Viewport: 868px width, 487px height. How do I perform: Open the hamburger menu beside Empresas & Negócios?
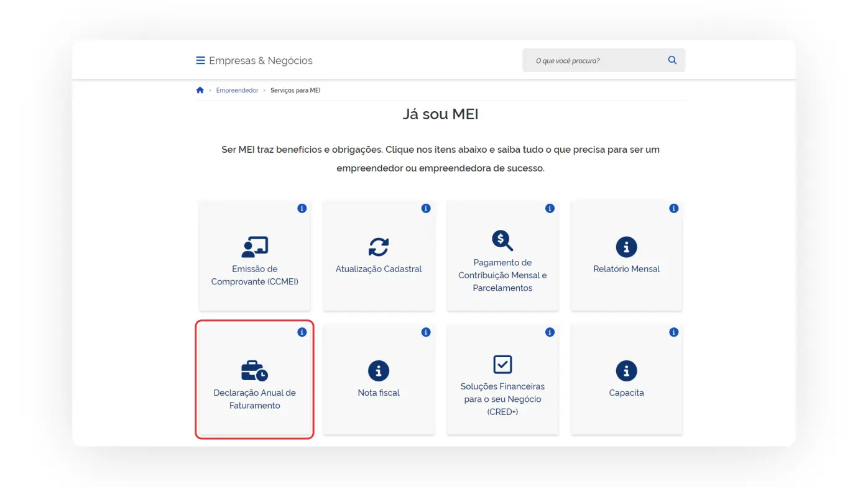pyautogui.click(x=200, y=60)
